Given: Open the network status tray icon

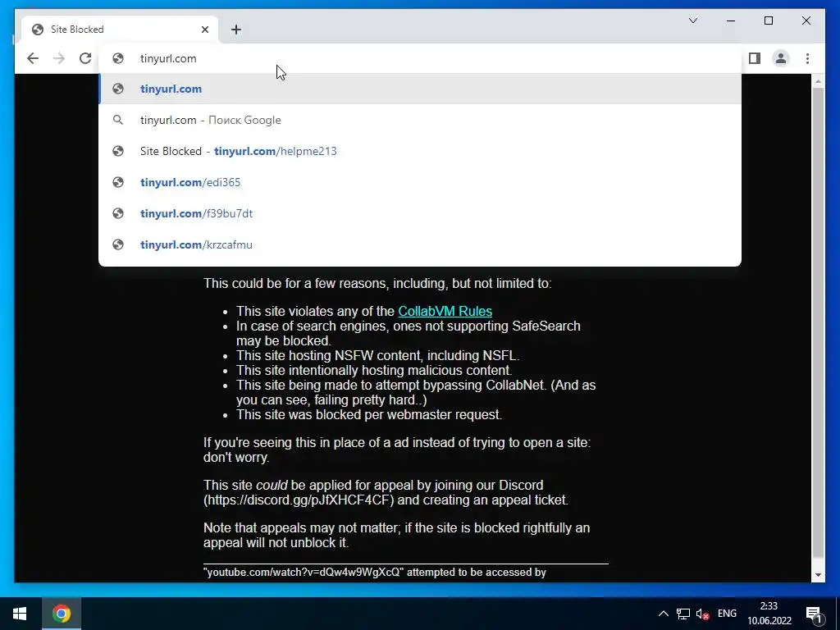Looking at the screenshot, I should click(683, 614).
